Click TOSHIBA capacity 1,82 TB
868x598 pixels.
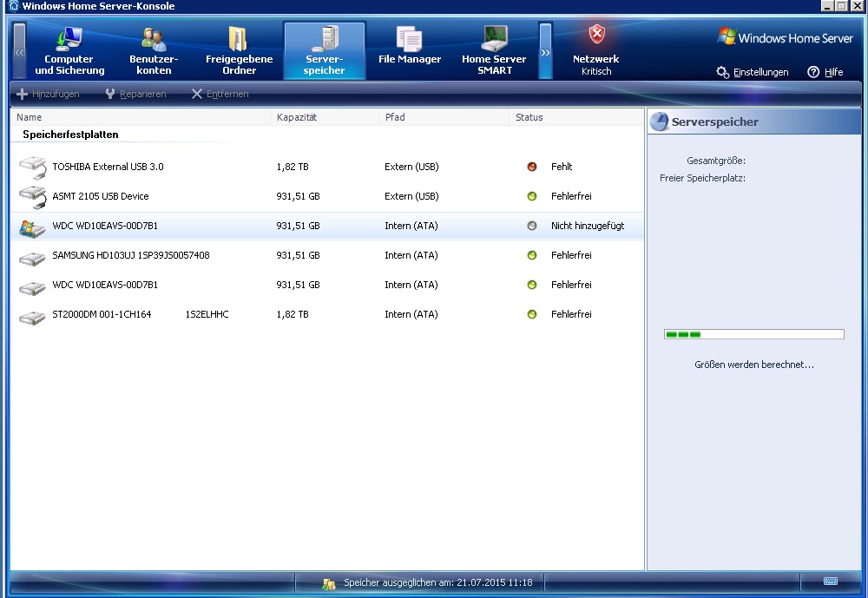(x=293, y=167)
